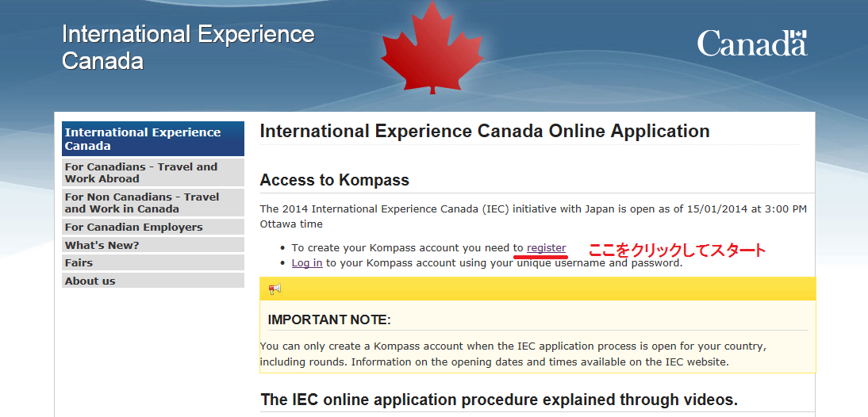Click the International Experience Canada header title
Image resolution: width=868 pixels, height=417 pixels.
click(x=188, y=47)
